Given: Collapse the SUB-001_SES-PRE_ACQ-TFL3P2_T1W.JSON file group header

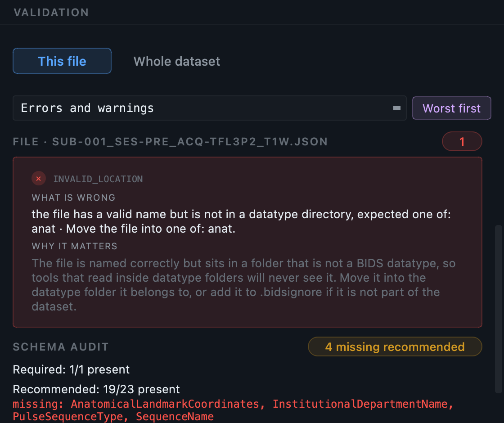Looking at the screenshot, I should [171, 142].
